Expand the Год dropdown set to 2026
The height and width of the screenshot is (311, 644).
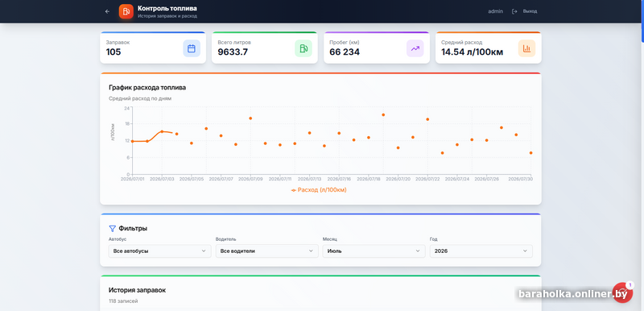(x=481, y=251)
